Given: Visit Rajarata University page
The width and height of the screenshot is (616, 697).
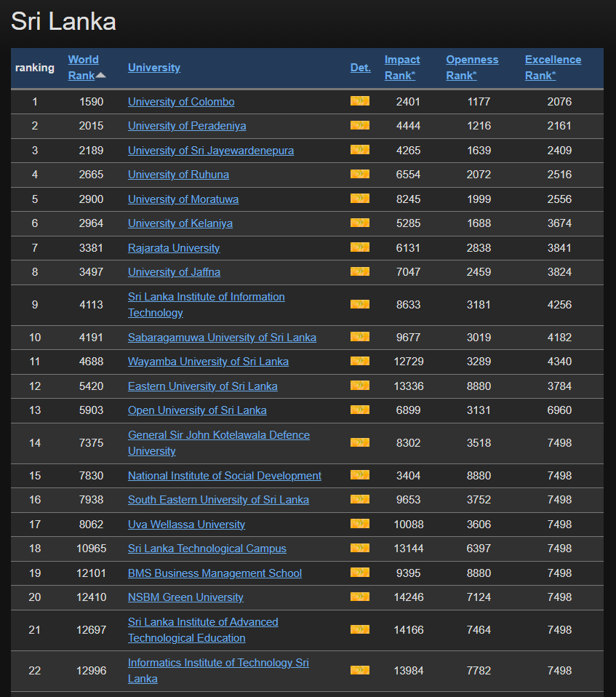Looking at the screenshot, I should click(174, 248).
